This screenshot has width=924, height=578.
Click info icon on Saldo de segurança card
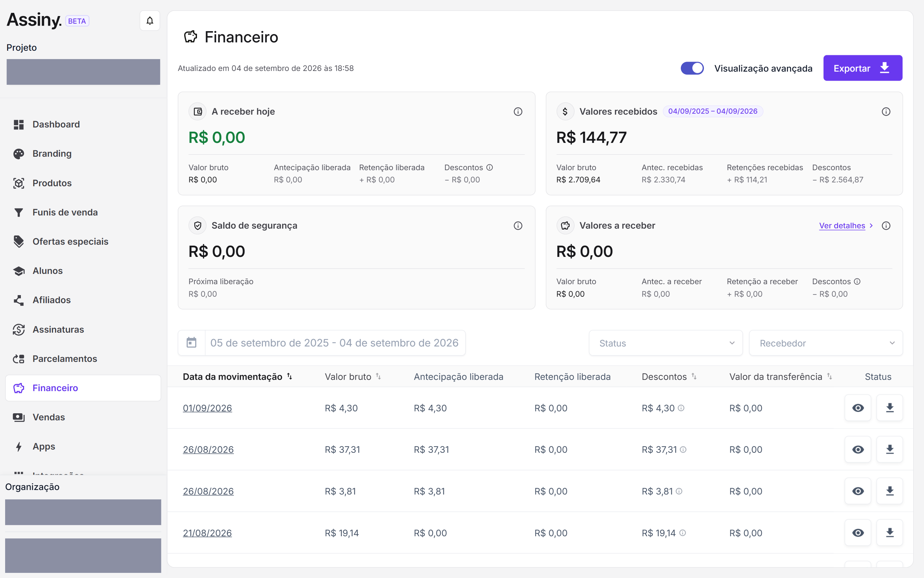click(518, 225)
